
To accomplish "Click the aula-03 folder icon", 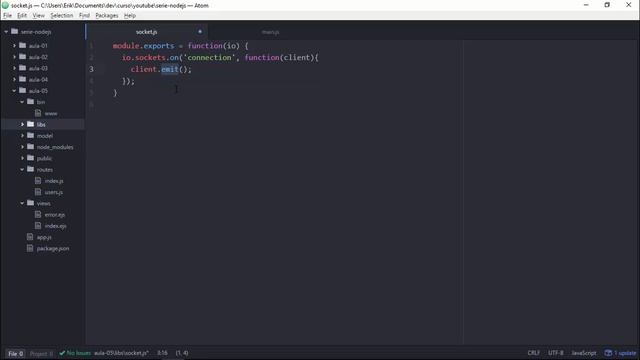I will point(23,68).
